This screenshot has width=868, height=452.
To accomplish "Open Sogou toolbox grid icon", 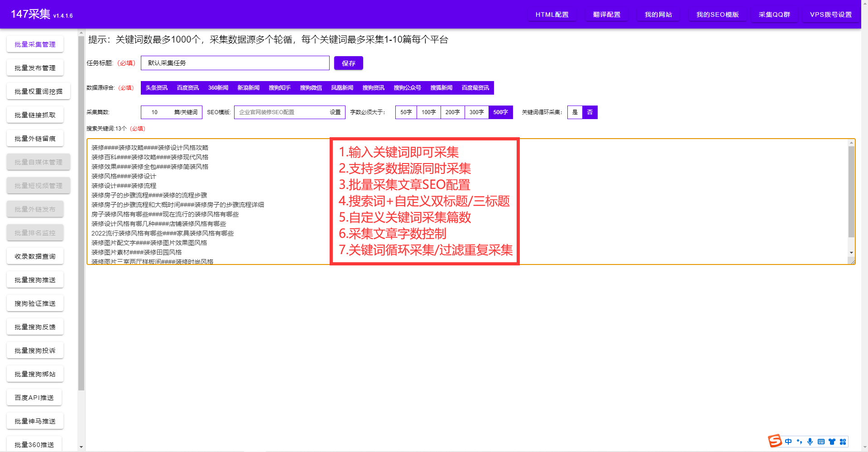I will click(843, 442).
